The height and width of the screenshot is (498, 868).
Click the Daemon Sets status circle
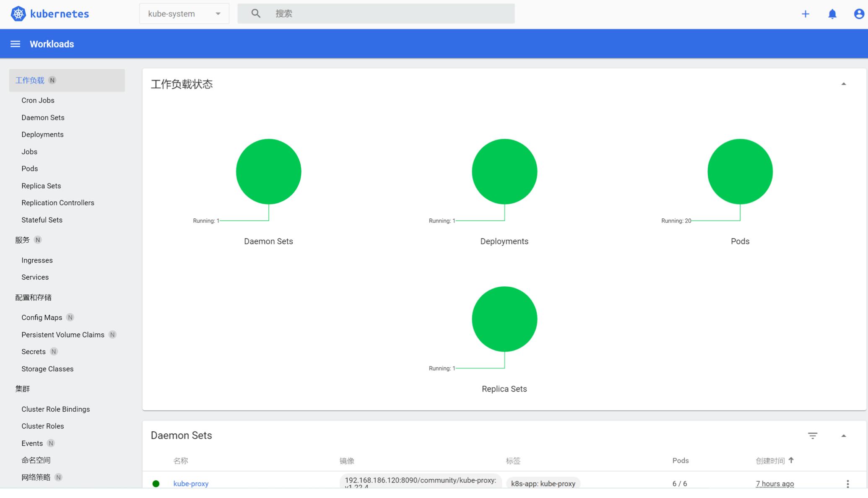[x=268, y=171]
